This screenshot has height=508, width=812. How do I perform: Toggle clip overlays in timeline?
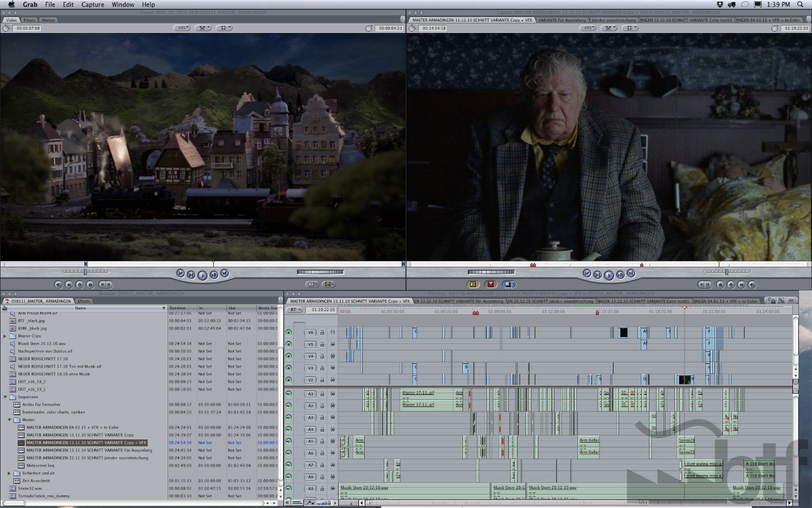click(x=310, y=503)
